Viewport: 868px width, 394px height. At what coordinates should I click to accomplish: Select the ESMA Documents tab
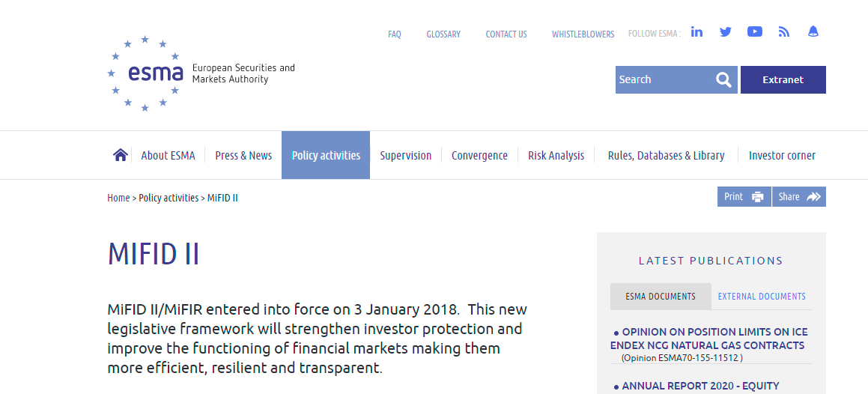659,297
